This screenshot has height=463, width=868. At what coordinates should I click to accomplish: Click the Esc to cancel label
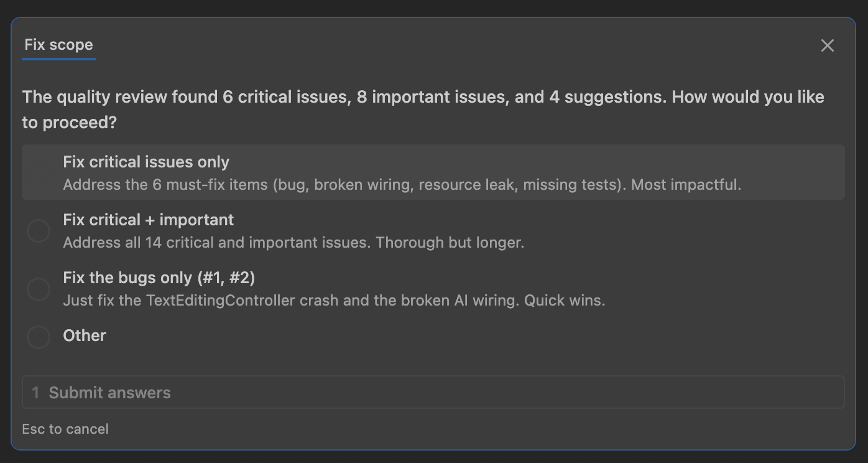coord(65,429)
